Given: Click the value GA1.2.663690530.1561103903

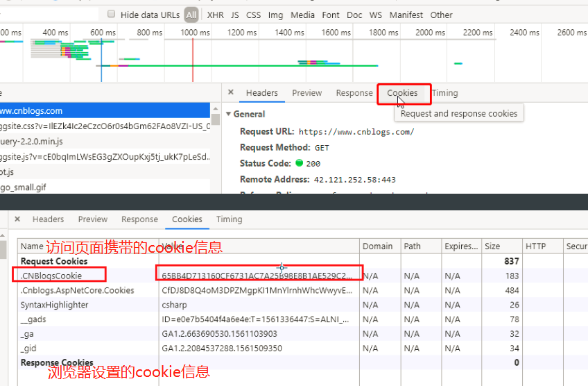Looking at the screenshot, I should pos(219,334).
